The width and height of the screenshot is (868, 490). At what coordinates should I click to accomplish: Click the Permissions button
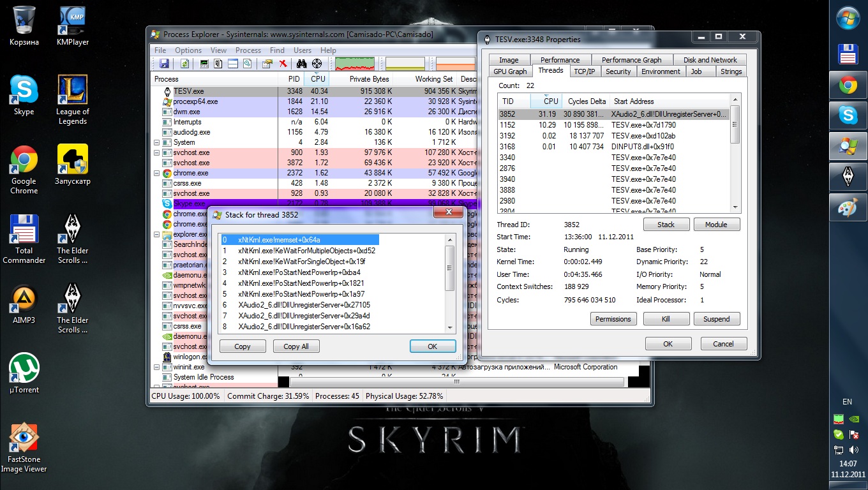[613, 319]
